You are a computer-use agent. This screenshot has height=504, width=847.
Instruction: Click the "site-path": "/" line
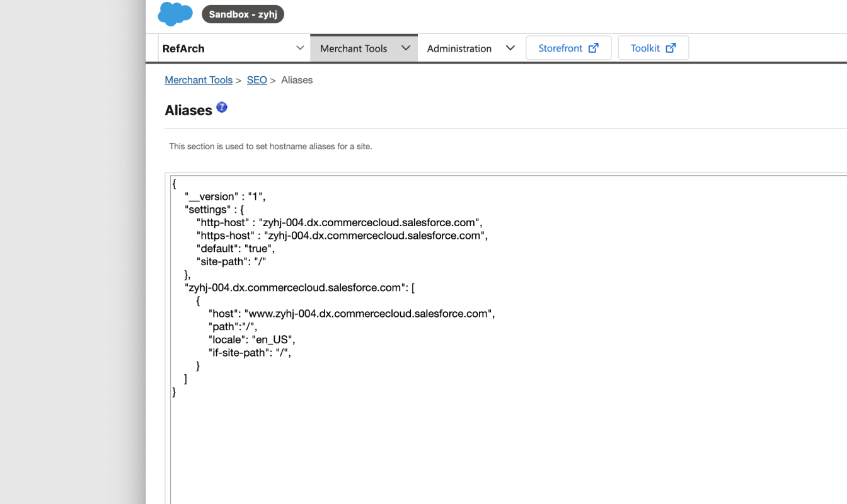pos(231,261)
